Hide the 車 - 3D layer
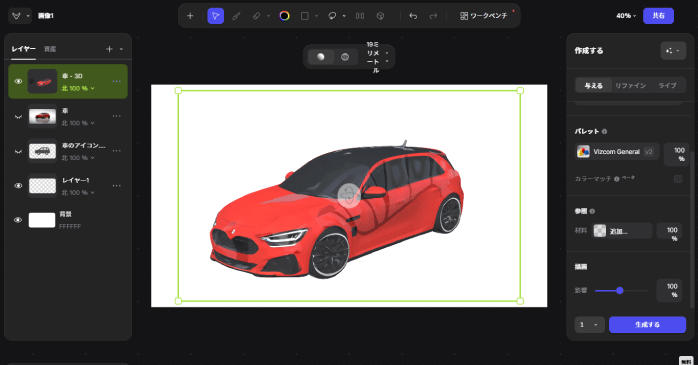The height and width of the screenshot is (365, 698). (18, 81)
